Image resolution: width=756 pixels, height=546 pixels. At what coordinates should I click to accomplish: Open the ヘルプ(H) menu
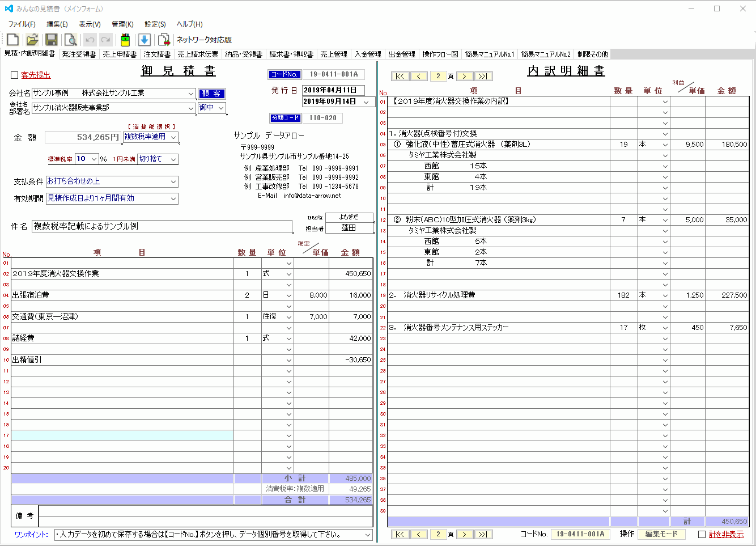pos(189,24)
